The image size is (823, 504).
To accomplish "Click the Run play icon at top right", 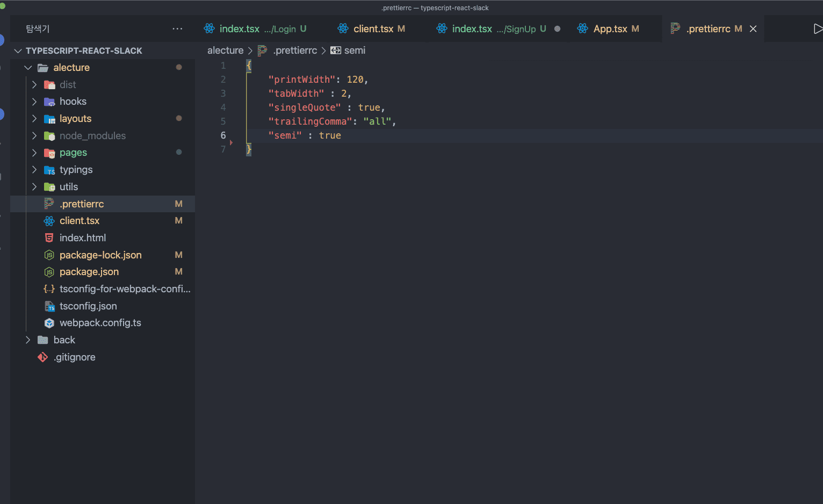I will point(817,29).
